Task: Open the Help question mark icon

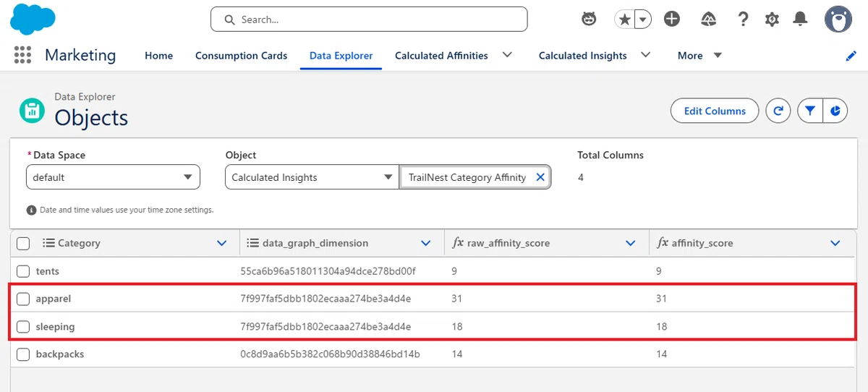Action: click(743, 20)
